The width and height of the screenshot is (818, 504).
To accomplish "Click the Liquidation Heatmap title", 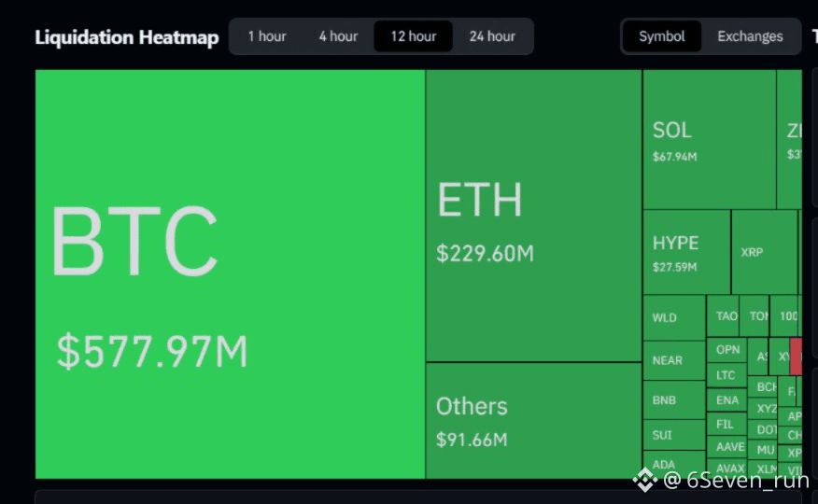I will pyautogui.click(x=127, y=37).
